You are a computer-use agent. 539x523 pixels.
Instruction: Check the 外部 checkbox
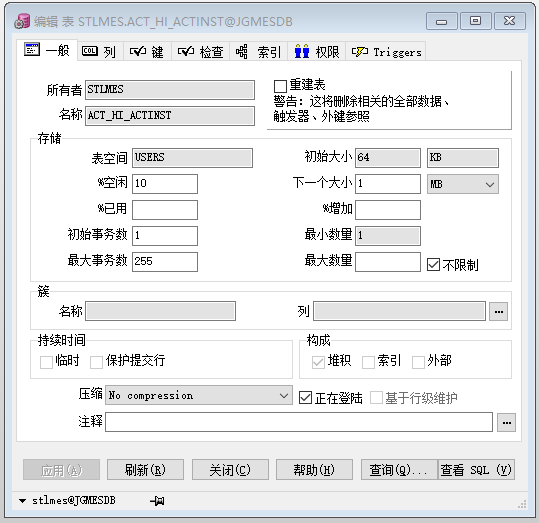418,362
